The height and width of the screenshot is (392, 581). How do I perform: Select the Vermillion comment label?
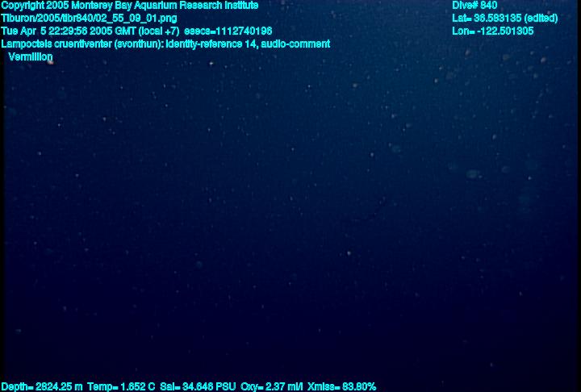[x=31, y=57]
